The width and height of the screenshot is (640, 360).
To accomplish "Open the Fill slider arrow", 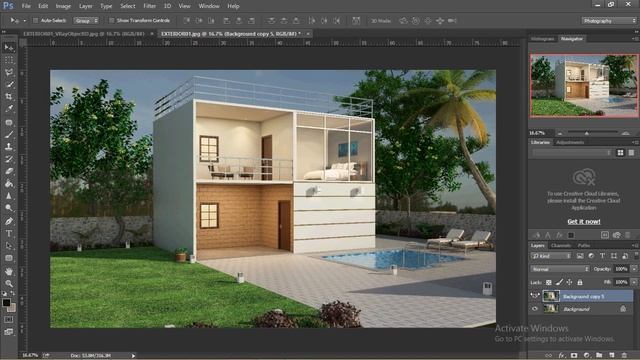I will pos(634,282).
